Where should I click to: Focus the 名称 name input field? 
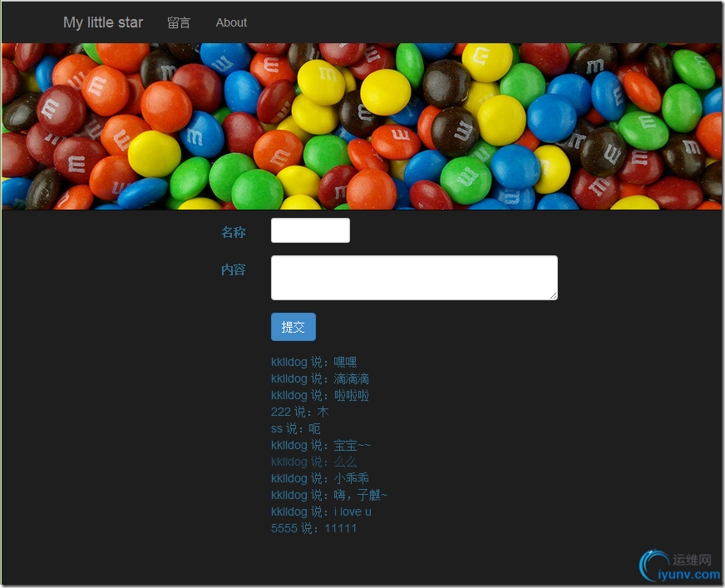[310, 230]
